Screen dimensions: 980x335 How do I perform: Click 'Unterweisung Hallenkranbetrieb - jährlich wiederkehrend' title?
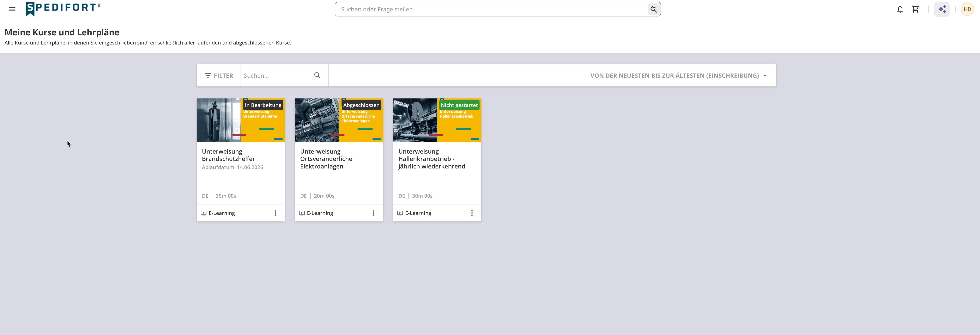431,159
